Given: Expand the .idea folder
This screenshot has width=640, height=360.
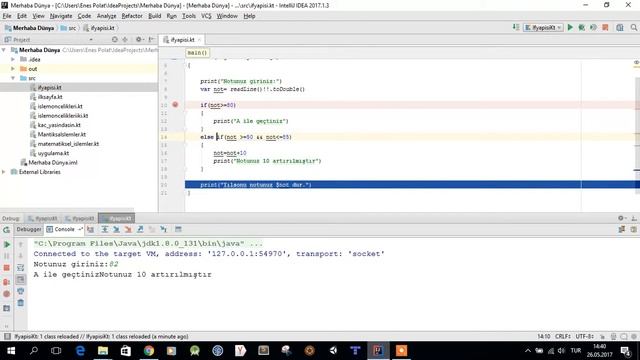Looking at the screenshot, I should coord(13,59).
